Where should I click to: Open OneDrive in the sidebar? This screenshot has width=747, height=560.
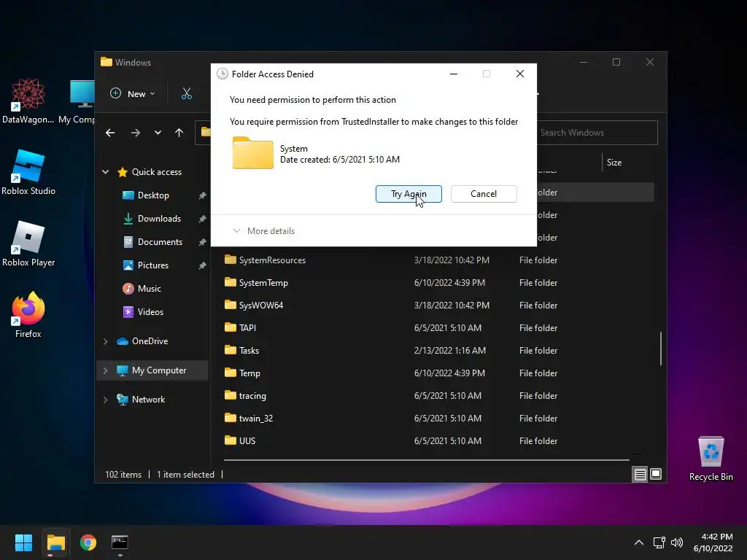pyautogui.click(x=150, y=341)
